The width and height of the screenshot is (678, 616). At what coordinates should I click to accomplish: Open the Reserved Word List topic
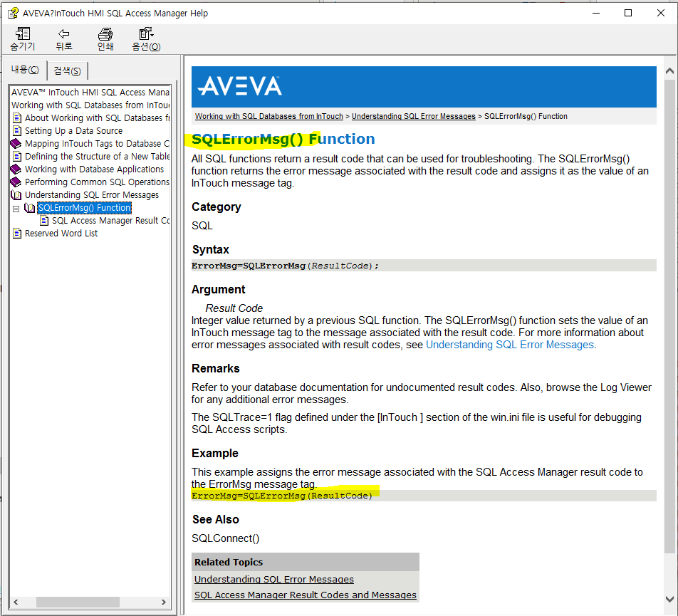pos(61,234)
